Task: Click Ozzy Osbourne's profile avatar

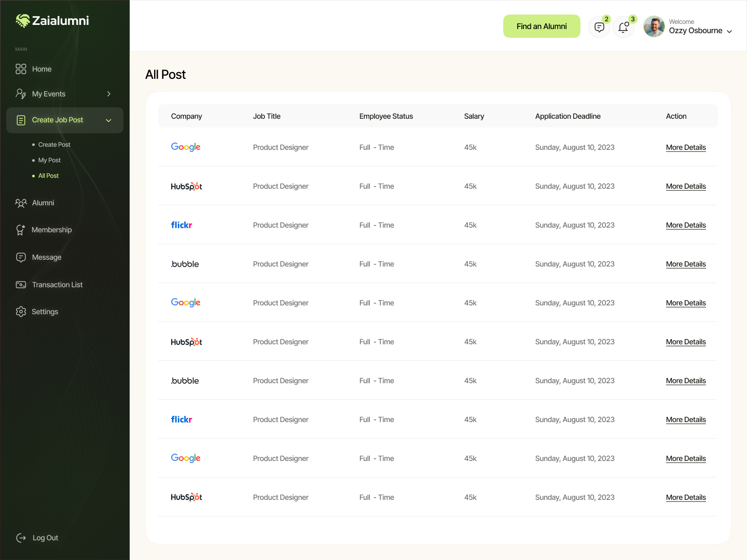Action: click(x=654, y=26)
